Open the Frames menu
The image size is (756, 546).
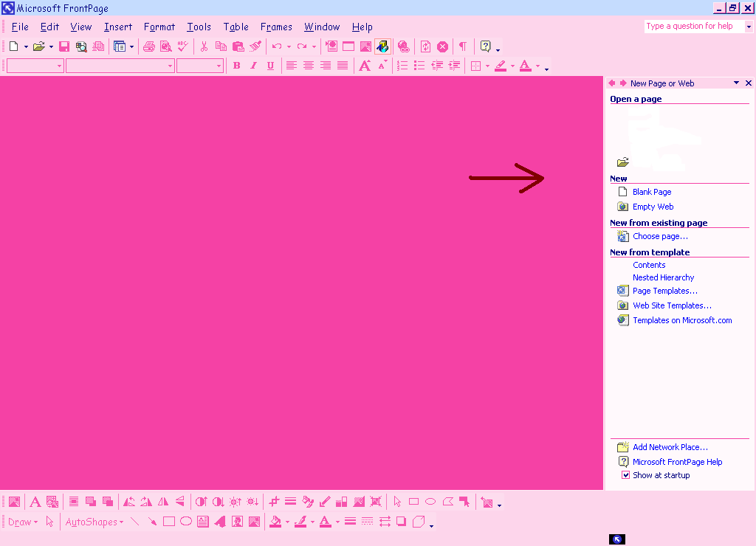point(276,27)
